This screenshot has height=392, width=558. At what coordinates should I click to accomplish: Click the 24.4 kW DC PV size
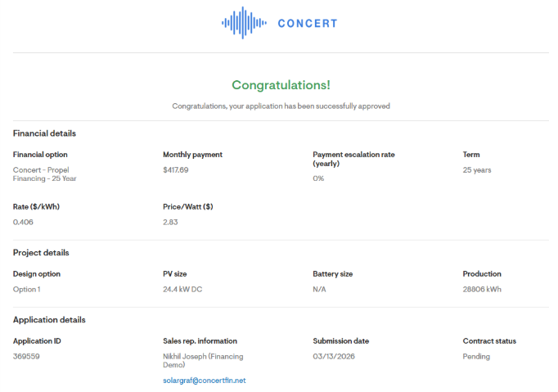184,290
